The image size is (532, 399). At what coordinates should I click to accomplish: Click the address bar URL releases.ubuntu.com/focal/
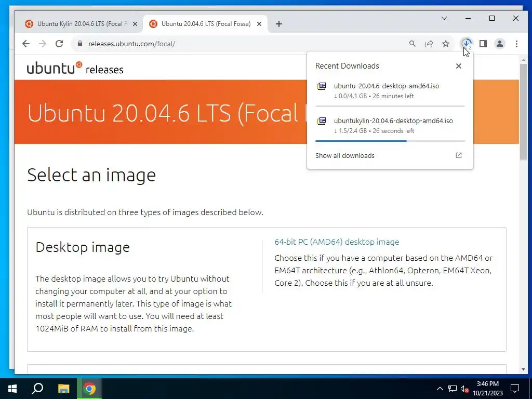pos(131,44)
